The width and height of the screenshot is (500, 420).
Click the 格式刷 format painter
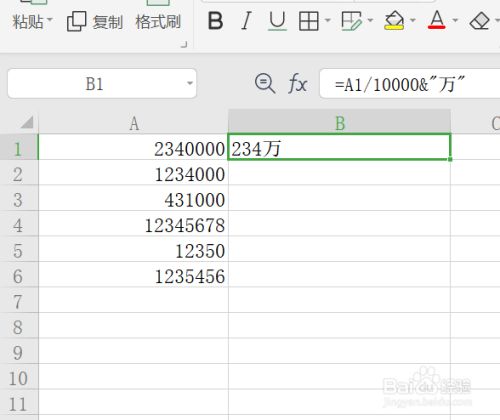pos(158,22)
